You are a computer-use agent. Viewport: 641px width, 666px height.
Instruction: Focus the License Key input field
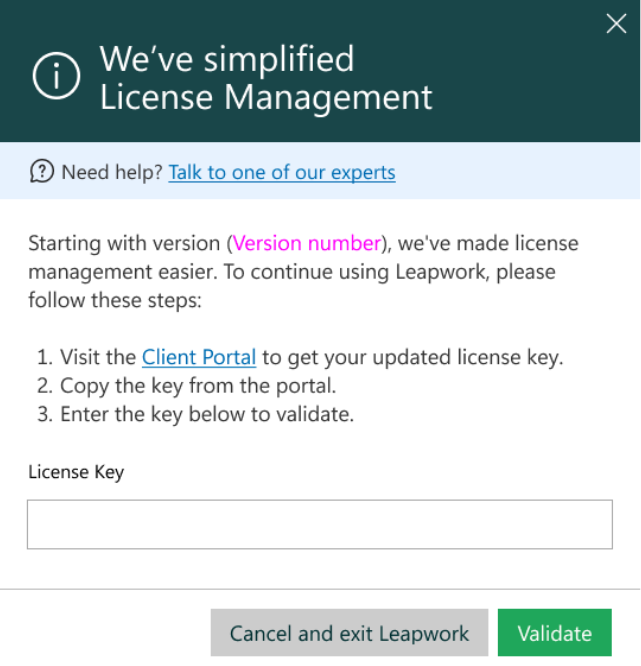point(320,525)
